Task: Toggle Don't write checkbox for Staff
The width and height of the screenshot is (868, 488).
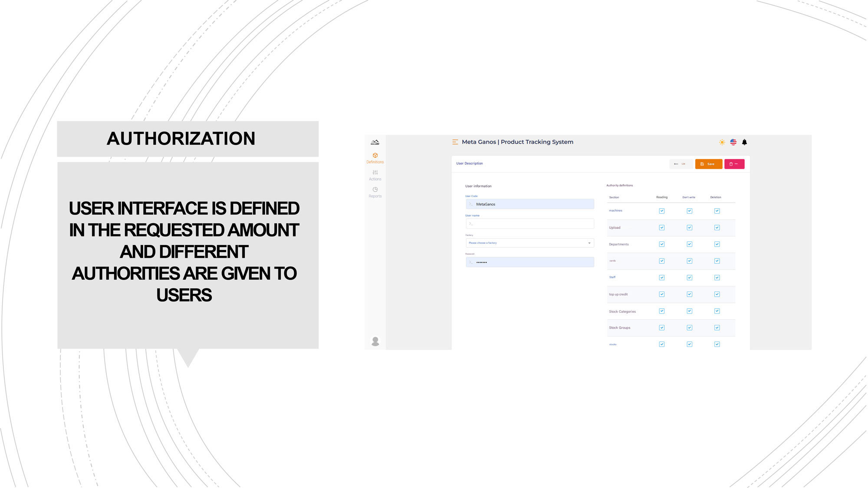Action: pyautogui.click(x=689, y=278)
